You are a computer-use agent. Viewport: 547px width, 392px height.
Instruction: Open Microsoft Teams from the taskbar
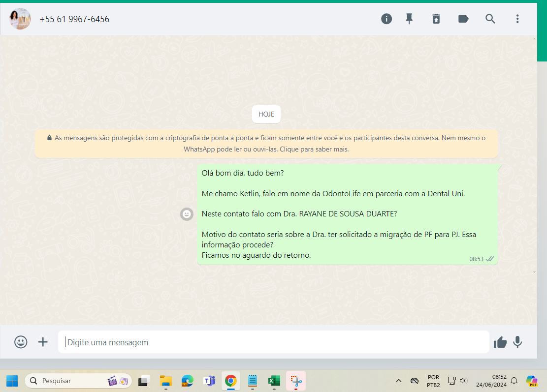(x=209, y=381)
